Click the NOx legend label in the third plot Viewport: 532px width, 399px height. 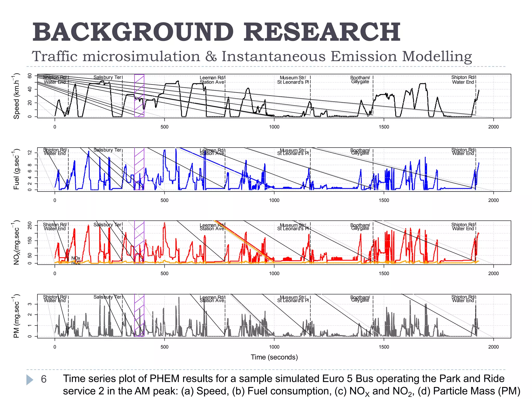pos(76,258)
